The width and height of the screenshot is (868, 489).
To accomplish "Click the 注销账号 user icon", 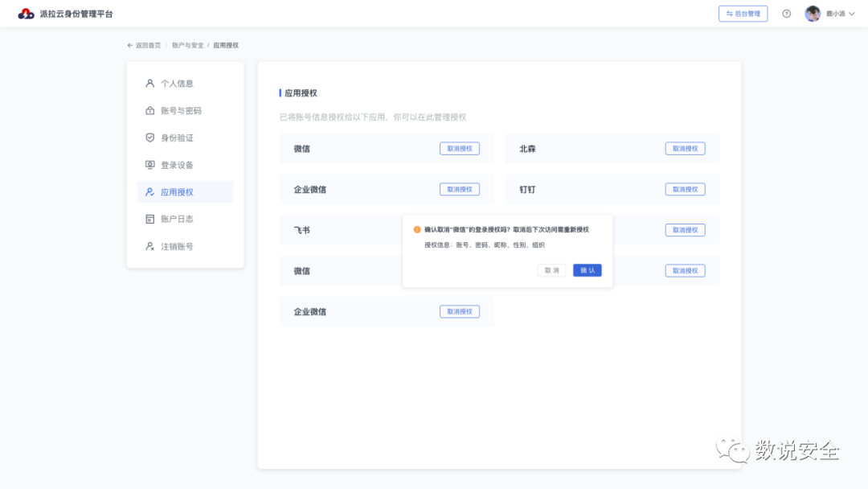I will (x=149, y=246).
